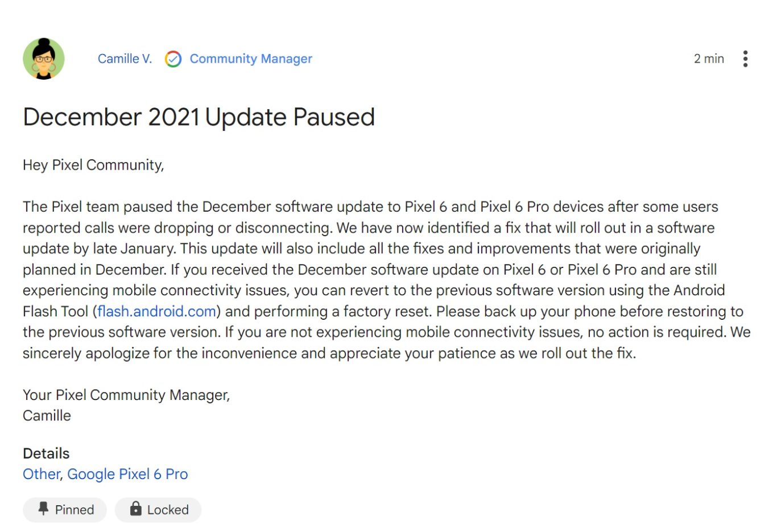Screen dimensions: 777x532
Task: Open the flash.android.com link
Action: click(x=157, y=311)
